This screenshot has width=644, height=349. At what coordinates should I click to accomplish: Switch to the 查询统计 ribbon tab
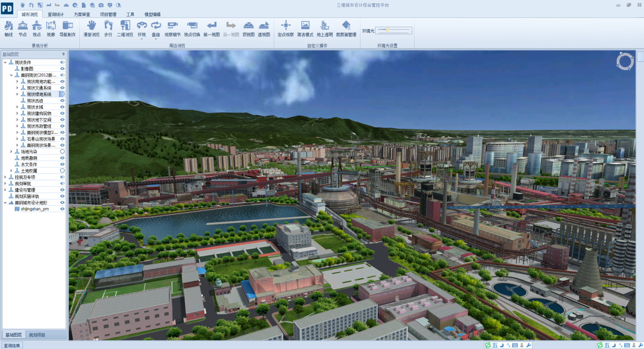pyautogui.click(x=55, y=15)
